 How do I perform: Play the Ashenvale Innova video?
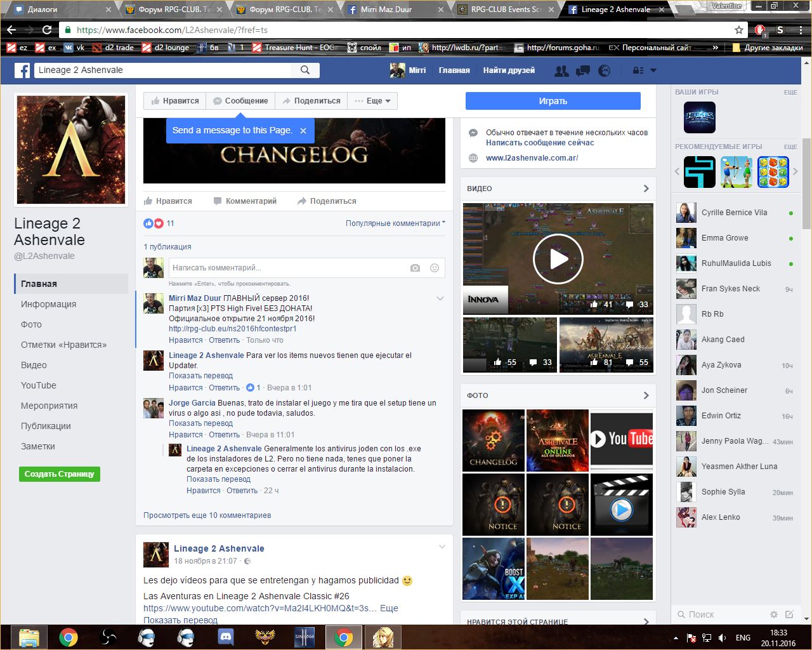click(558, 258)
